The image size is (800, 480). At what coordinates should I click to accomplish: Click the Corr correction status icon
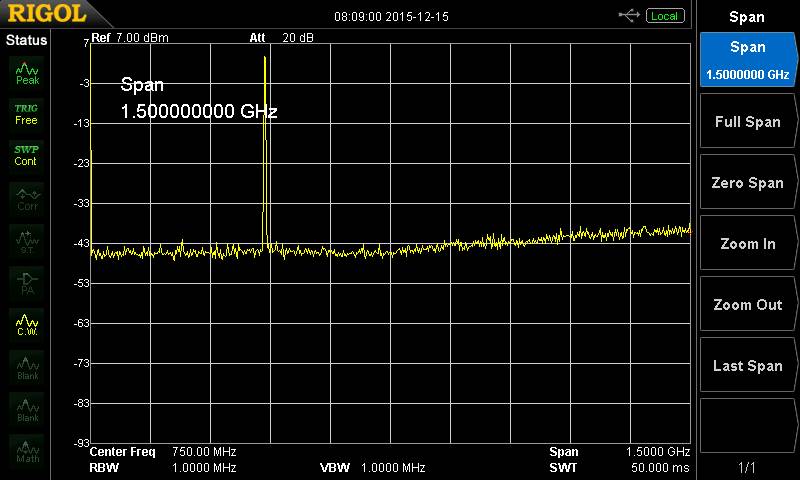click(27, 198)
